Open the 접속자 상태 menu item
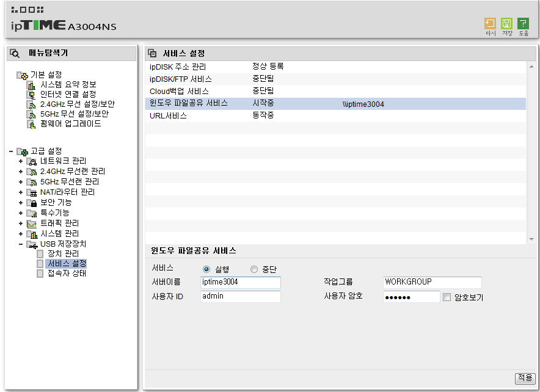The height and width of the screenshot is (392, 540). (67, 274)
